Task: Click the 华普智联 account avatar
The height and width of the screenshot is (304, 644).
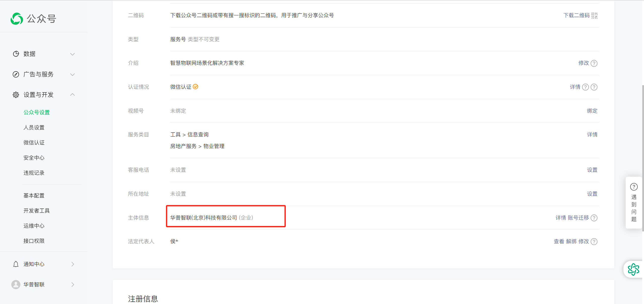Action: 16,285
